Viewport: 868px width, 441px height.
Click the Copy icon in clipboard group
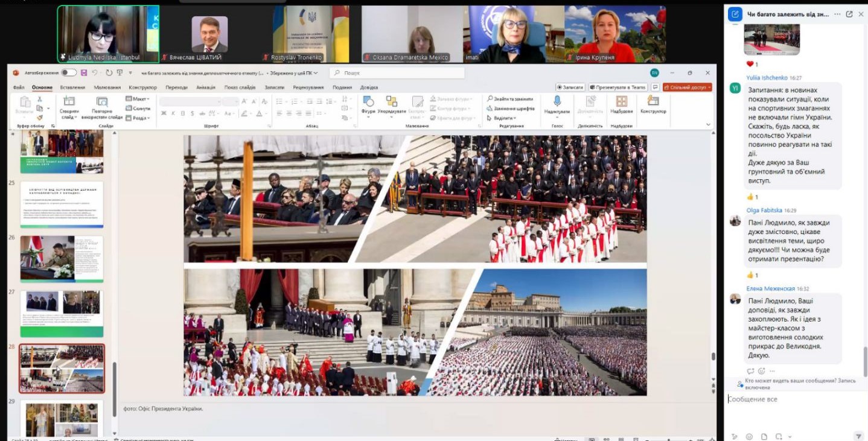[40, 109]
